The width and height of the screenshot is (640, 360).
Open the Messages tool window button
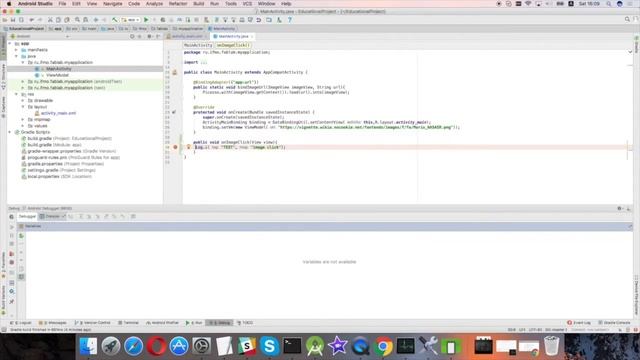click(x=53, y=323)
